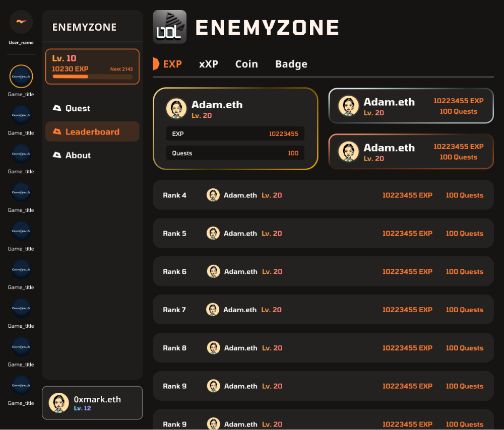The height and width of the screenshot is (430, 504).
Task: Click the Quest menu icon
Action: 57,108
